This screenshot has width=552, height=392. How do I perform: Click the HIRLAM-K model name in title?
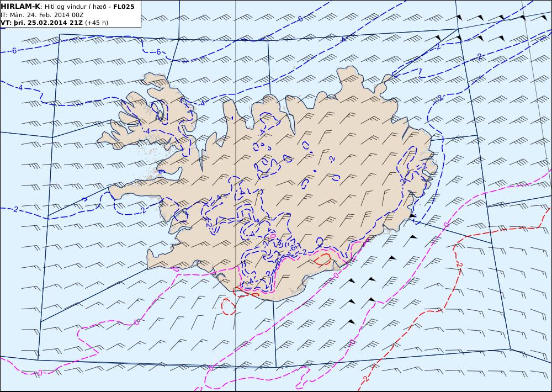pos(21,7)
